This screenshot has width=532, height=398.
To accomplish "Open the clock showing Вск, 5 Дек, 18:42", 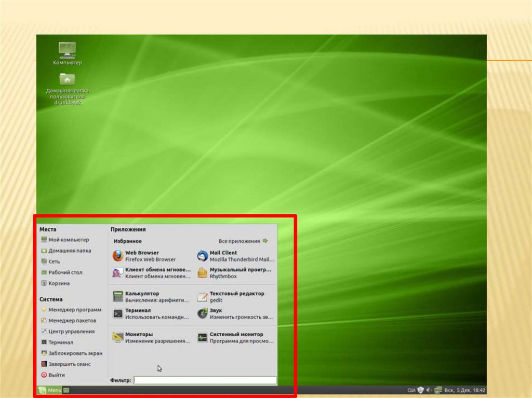I will coord(465,390).
